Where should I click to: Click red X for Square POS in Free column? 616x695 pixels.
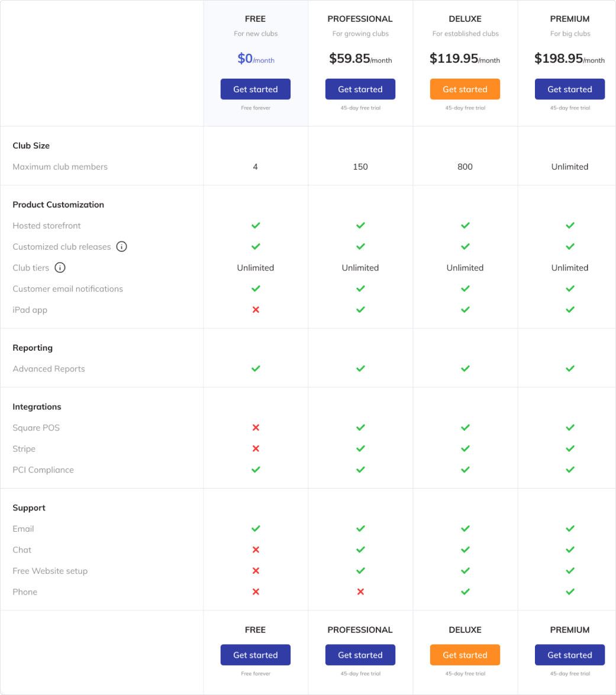[x=256, y=428]
